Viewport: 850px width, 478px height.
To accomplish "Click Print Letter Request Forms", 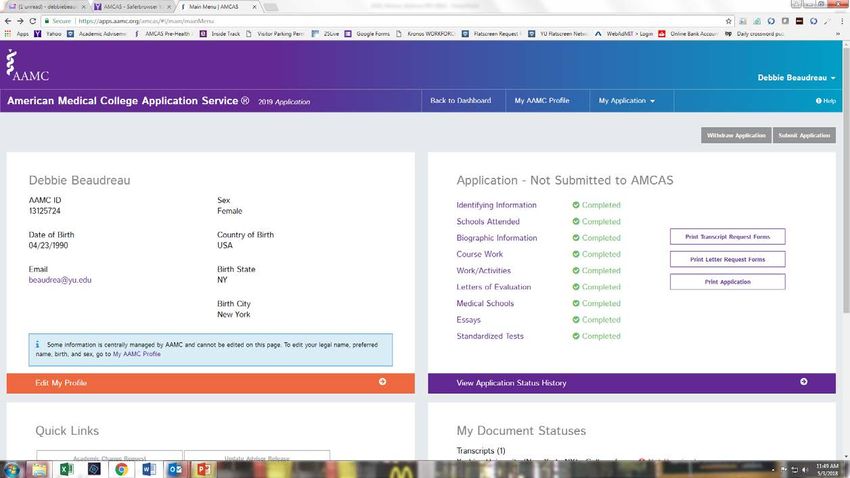I will [x=727, y=260].
